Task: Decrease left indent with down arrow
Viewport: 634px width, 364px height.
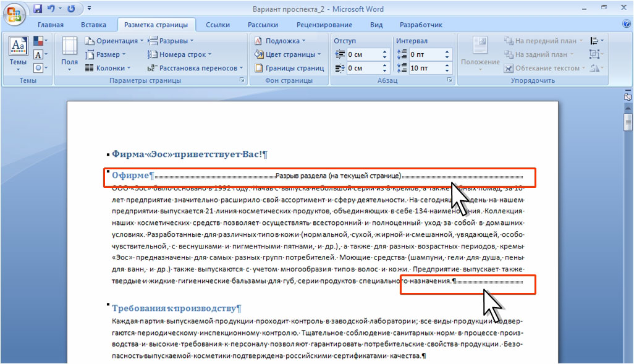Action: coord(384,57)
